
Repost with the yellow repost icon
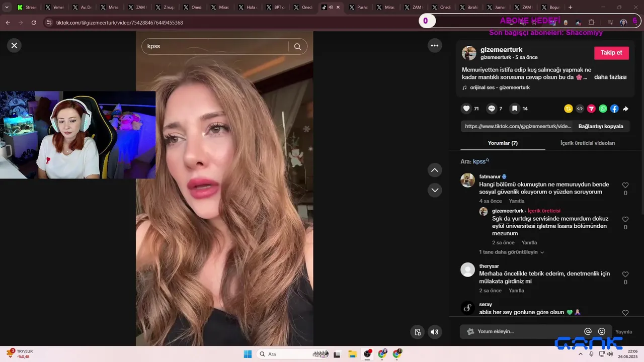coord(569,109)
